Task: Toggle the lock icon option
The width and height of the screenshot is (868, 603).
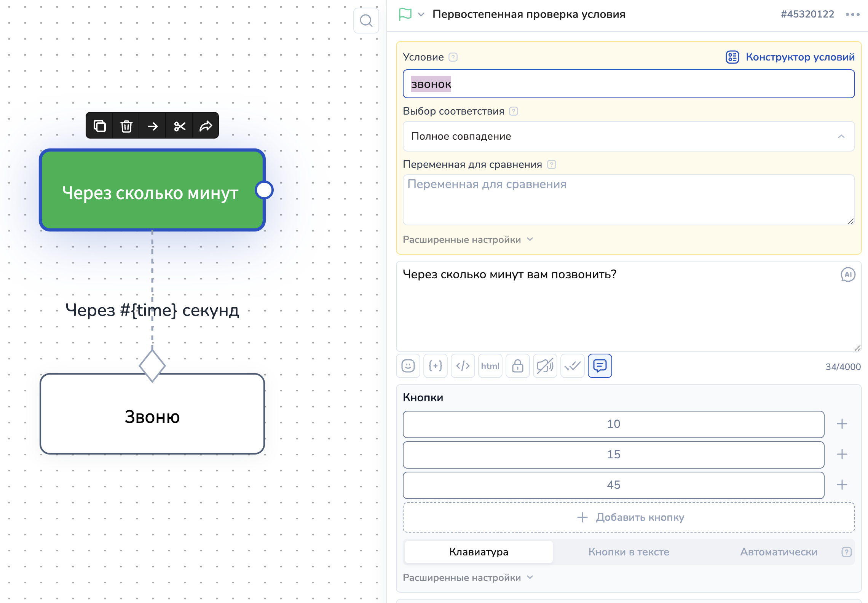Action: (x=518, y=366)
